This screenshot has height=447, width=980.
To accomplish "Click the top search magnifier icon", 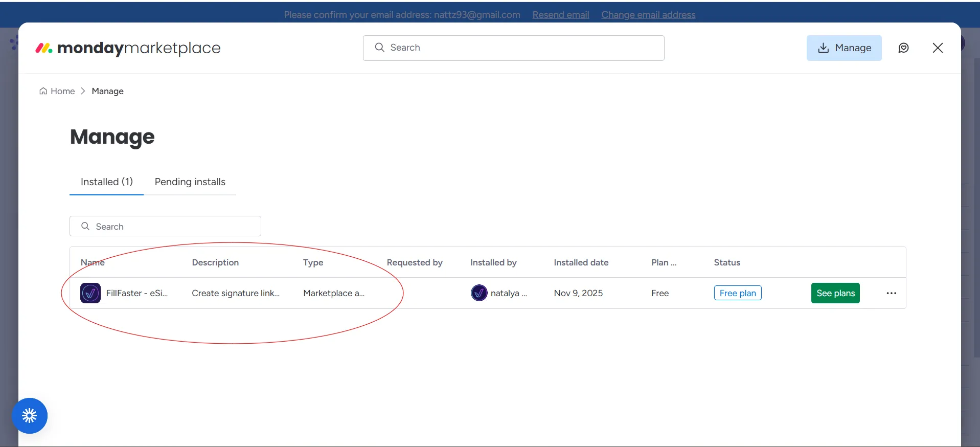I will pyautogui.click(x=379, y=48).
